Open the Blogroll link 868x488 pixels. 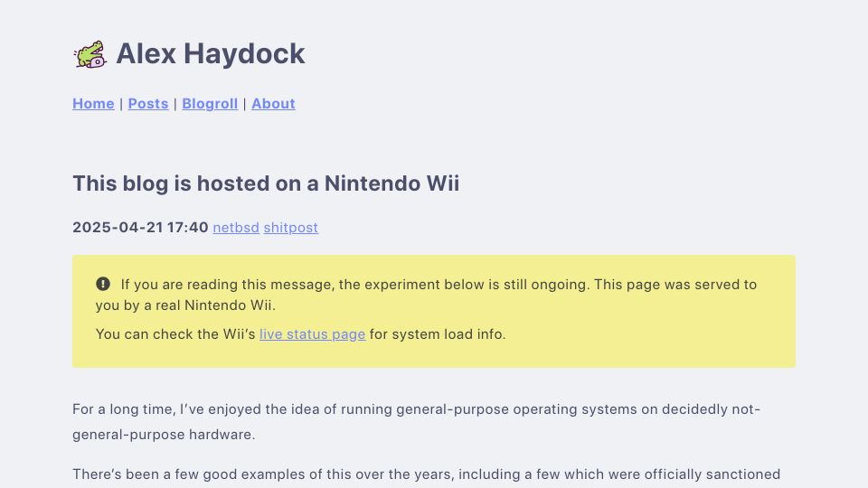tap(210, 103)
